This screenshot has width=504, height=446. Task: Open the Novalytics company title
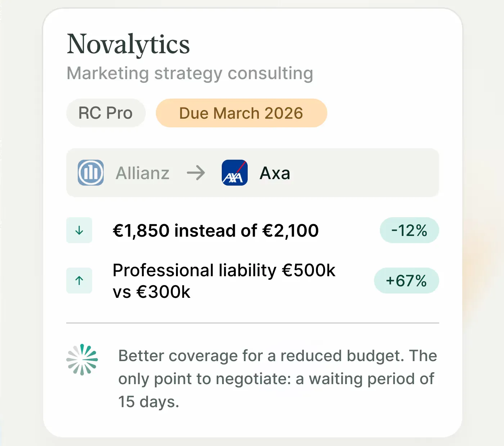[128, 44]
